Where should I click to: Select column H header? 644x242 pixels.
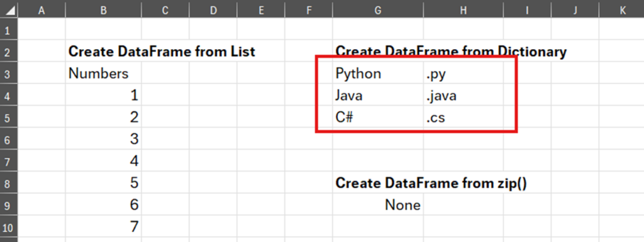pyautogui.click(x=464, y=11)
